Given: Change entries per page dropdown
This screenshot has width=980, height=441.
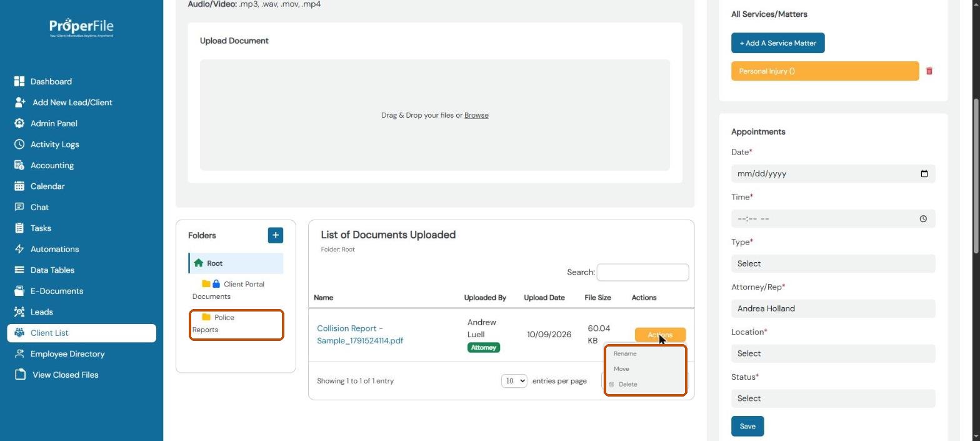Looking at the screenshot, I should (514, 381).
